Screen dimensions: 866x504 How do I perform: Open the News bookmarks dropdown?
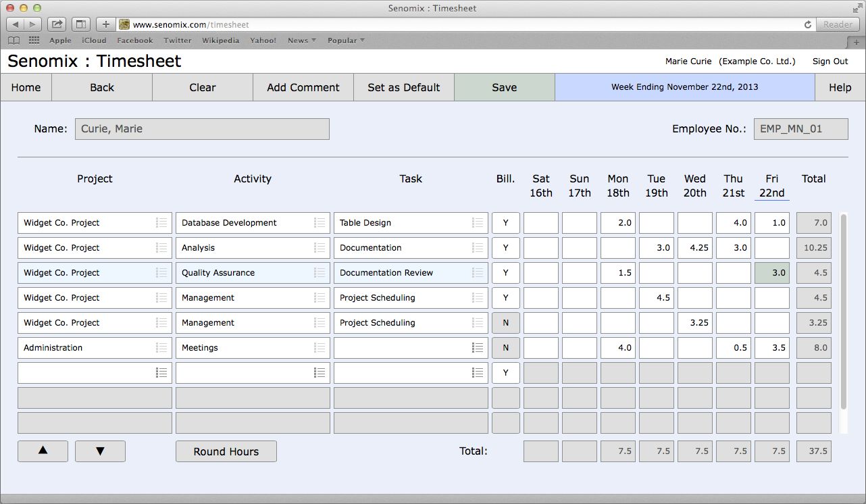(x=301, y=41)
